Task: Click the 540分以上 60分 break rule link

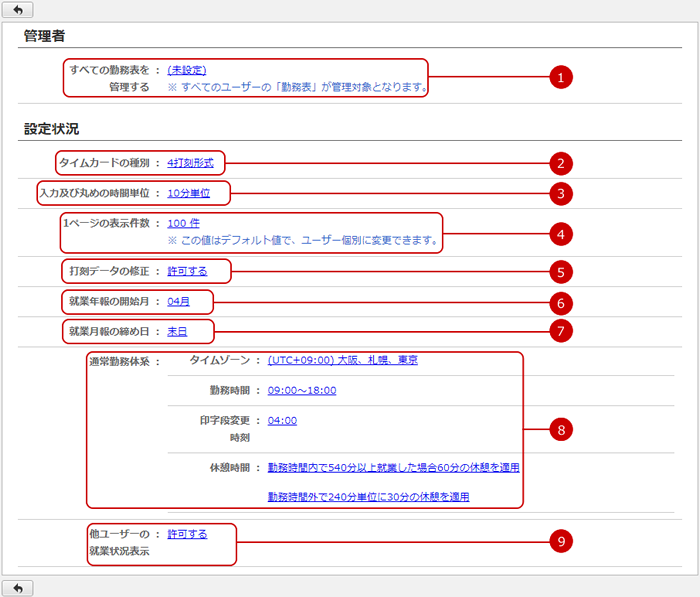Action: 393,467
